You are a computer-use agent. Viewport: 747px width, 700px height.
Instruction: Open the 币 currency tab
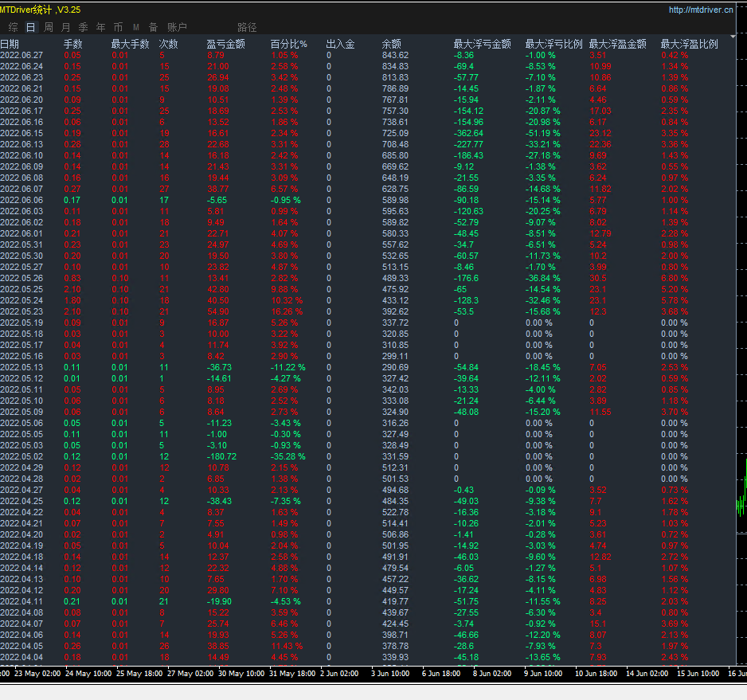(x=118, y=27)
